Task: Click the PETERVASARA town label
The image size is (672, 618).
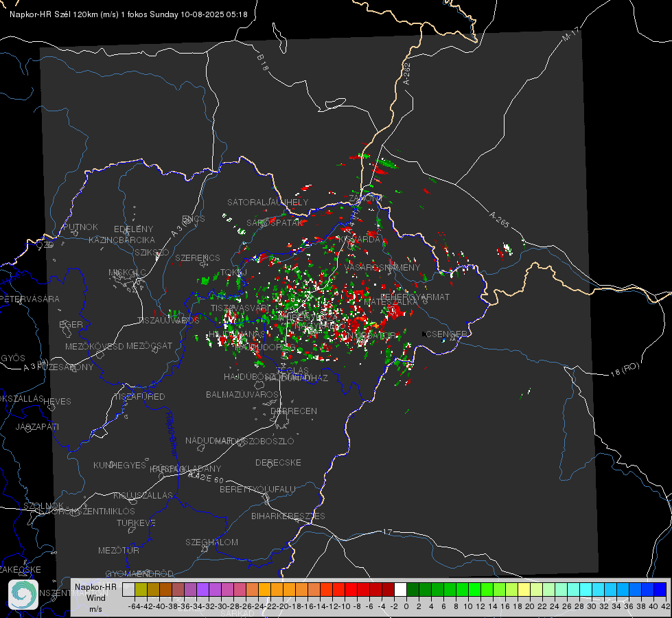Action: point(30,299)
